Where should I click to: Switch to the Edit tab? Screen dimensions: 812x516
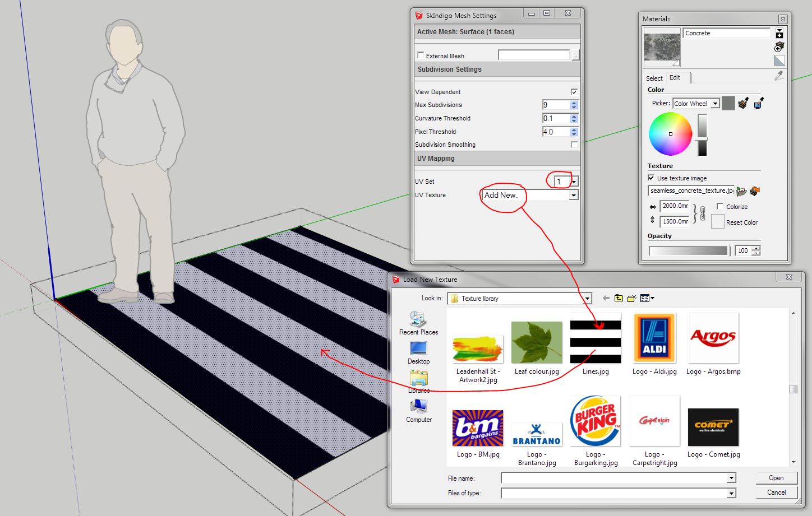[675, 77]
